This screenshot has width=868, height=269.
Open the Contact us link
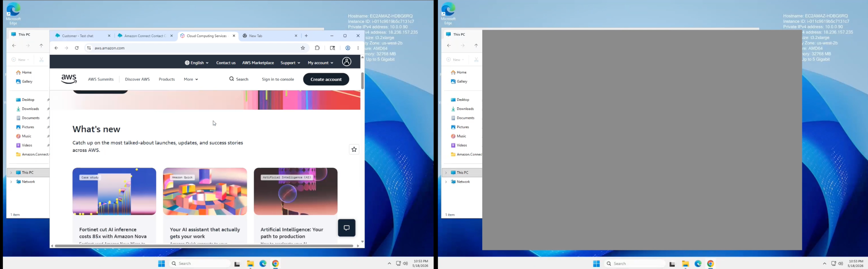(x=226, y=63)
